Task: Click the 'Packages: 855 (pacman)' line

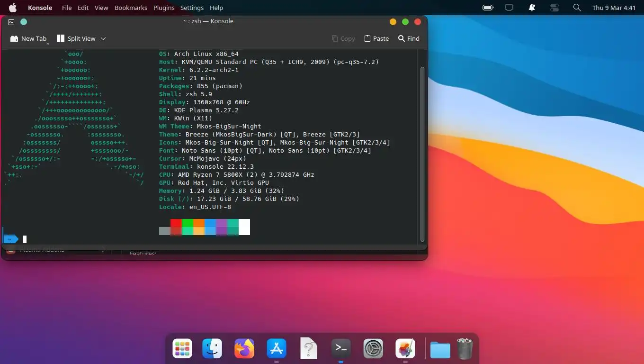Action: pyautogui.click(x=201, y=86)
